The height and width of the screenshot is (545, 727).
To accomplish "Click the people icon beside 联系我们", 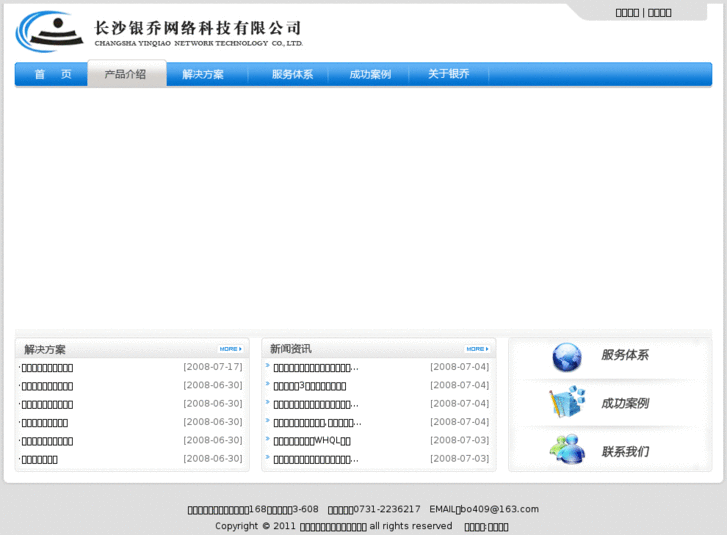I will coord(567,449).
